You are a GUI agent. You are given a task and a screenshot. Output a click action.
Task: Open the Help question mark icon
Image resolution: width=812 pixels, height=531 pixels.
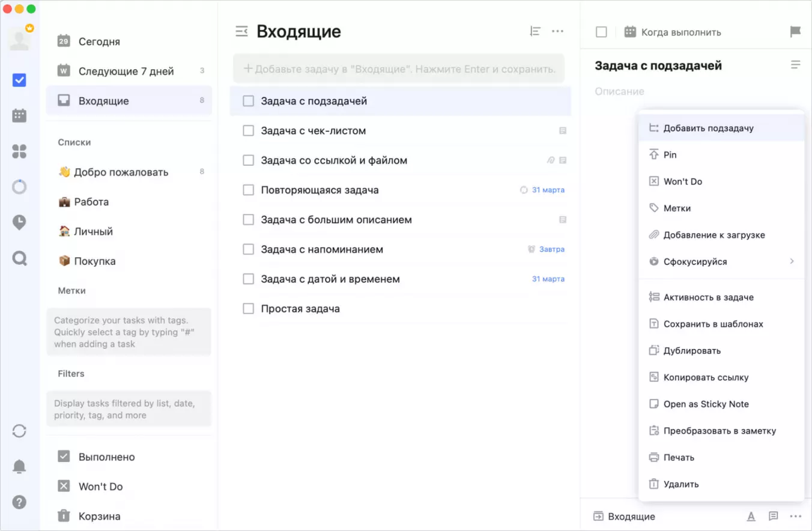pos(19,502)
